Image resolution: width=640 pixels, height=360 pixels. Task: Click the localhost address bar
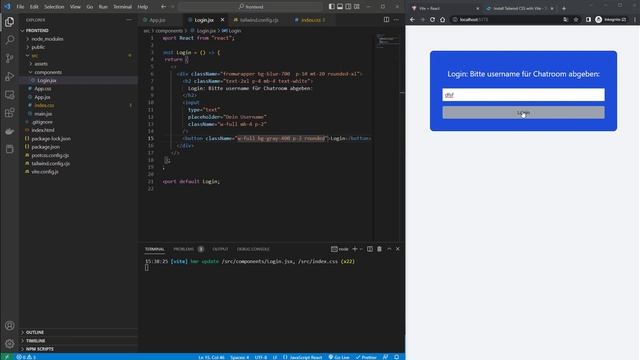tap(506, 20)
